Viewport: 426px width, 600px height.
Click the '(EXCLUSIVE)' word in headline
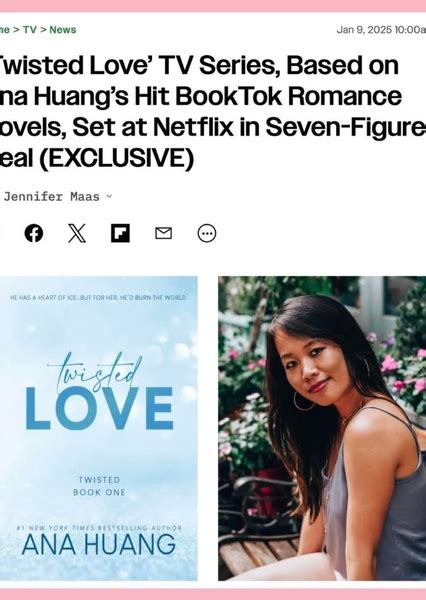pos(116,158)
